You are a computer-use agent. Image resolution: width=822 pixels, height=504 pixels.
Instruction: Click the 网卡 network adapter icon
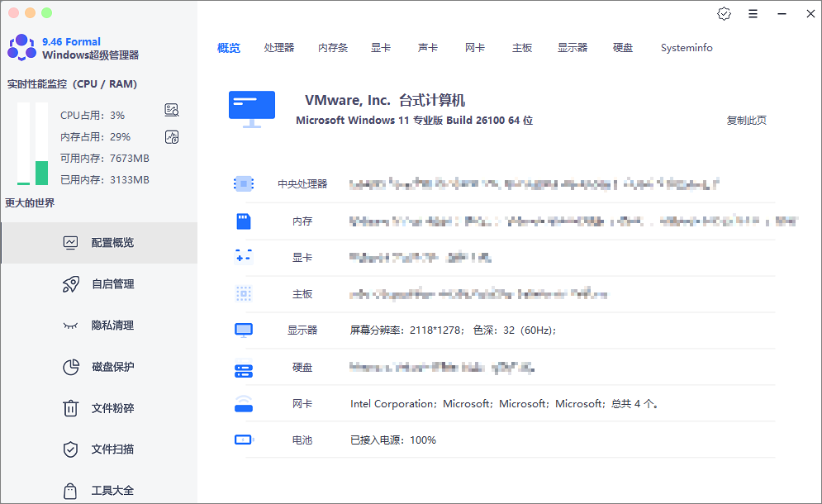coord(243,403)
